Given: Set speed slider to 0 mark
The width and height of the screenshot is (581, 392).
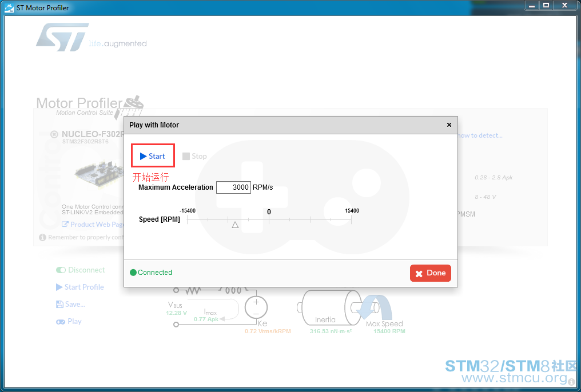Looking at the screenshot, I should click(269, 219).
